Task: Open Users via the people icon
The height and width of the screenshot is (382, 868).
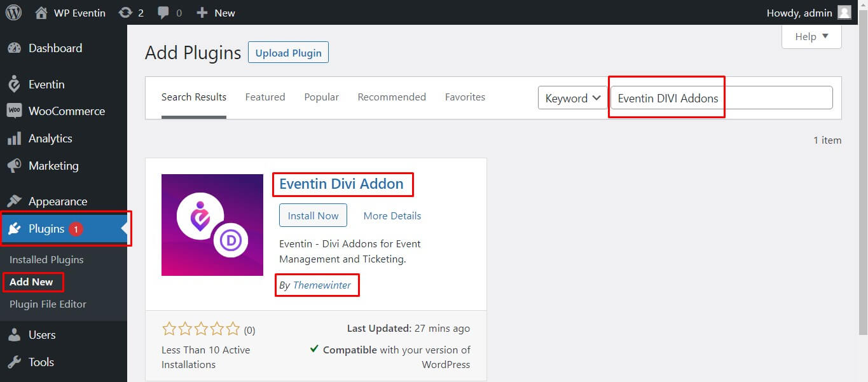Action: [14, 334]
